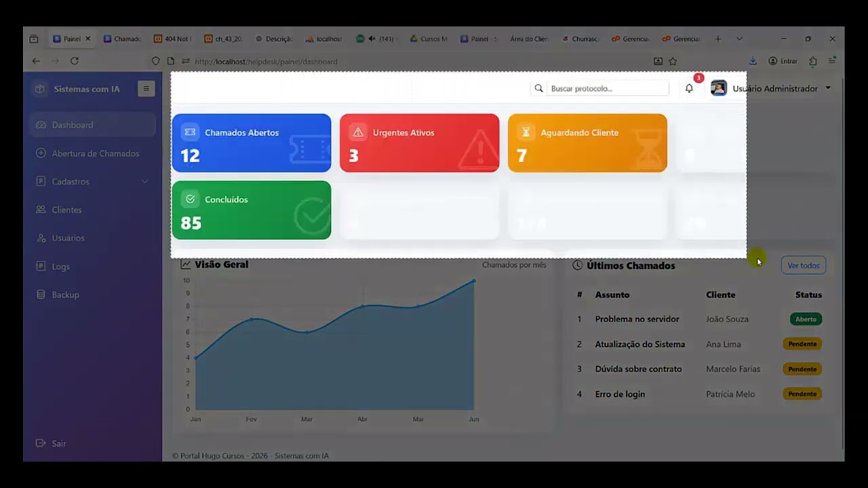Image resolution: width=868 pixels, height=488 pixels.
Task: Click the search magnifier icon
Action: click(x=538, y=88)
